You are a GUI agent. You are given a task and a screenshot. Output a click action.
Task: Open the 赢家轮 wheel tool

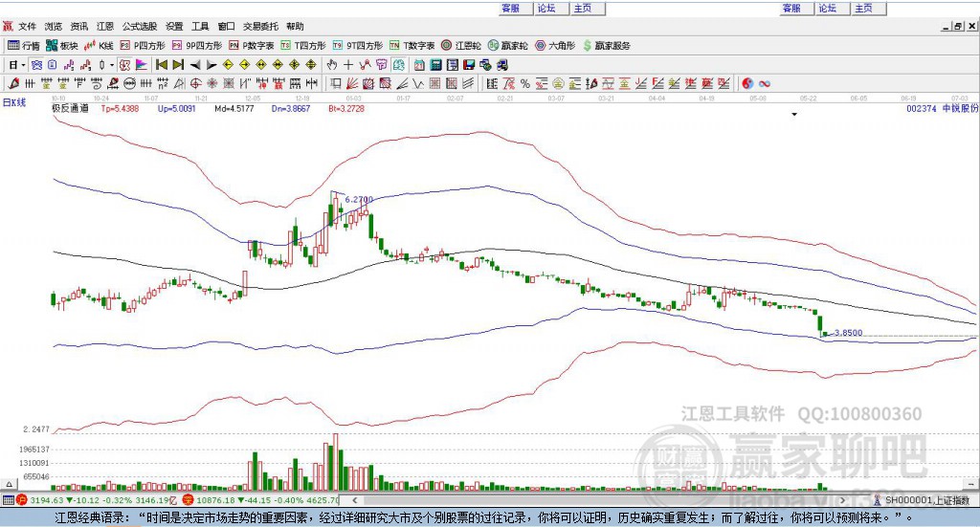[x=508, y=46]
